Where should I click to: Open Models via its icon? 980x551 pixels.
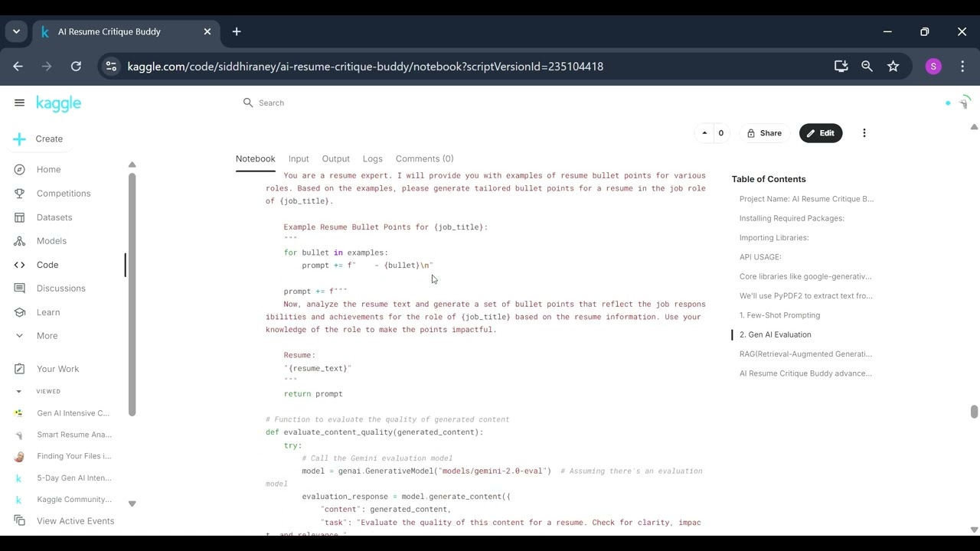[20, 241]
